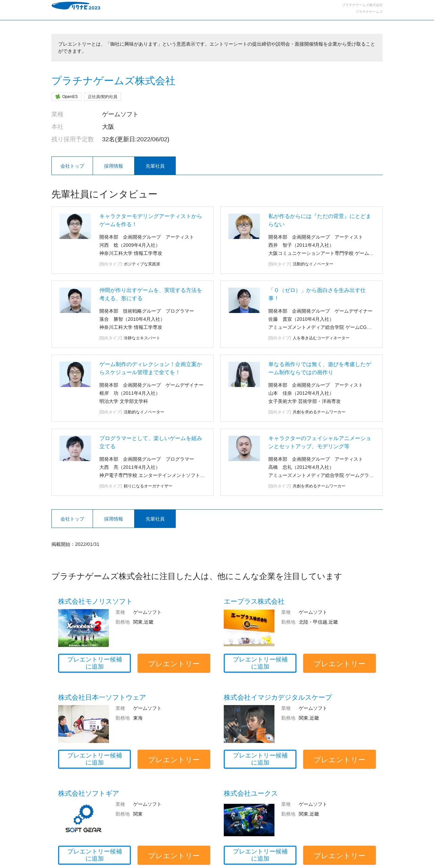Viewport: 434px width, 868px height.
Task: Click the SOFT GEAR logo image
Action: point(83,820)
